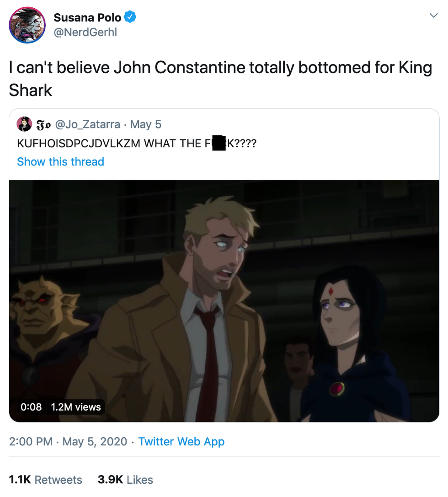Screen dimensions: 448x497
Task: Click the 1.2M views label
Action: pos(76,406)
